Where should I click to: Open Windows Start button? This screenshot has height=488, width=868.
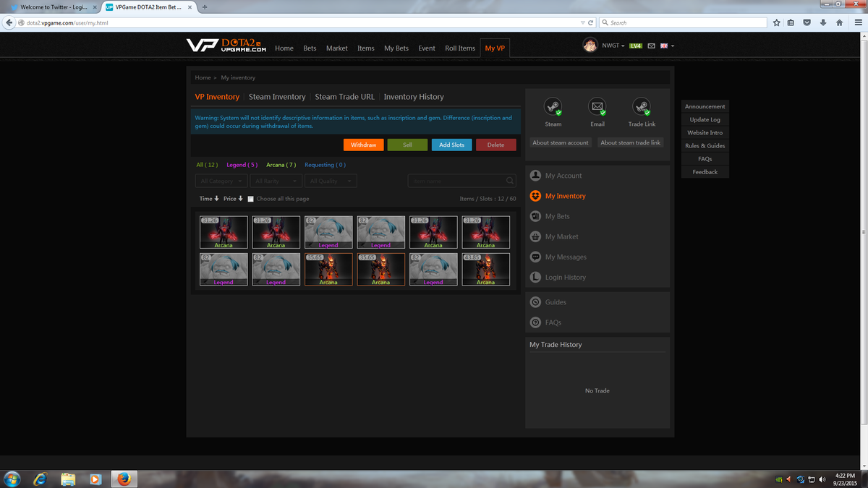click(x=12, y=479)
